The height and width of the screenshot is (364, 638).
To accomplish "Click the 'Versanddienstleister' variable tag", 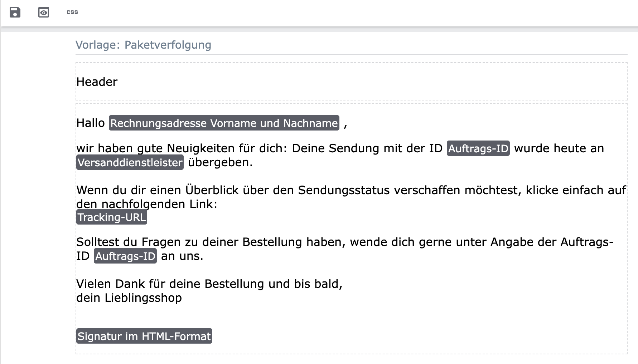I will coord(130,162).
